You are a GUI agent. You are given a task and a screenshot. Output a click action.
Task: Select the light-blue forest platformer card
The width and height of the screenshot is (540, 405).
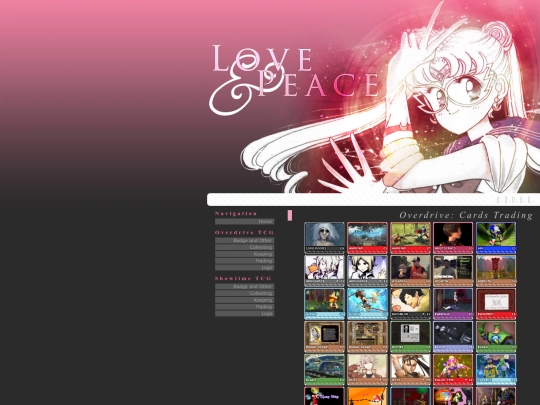click(x=324, y=304)
